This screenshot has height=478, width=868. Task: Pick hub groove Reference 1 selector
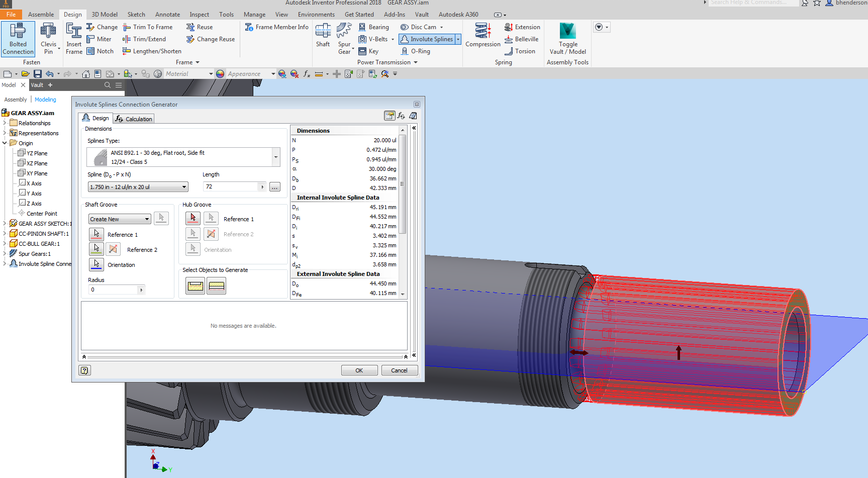click(x=193, y=218)
